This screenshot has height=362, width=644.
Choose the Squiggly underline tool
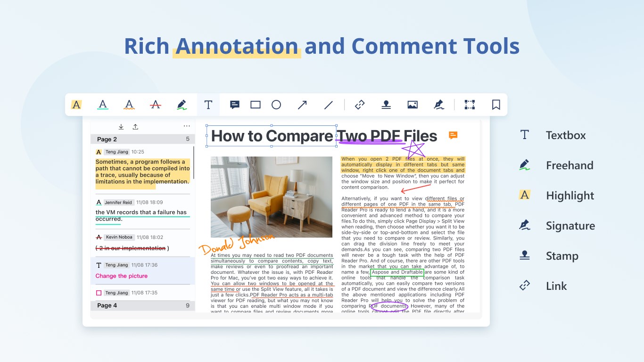click(x=129, y=105)
